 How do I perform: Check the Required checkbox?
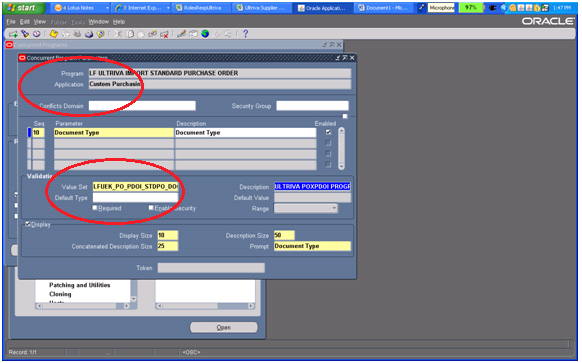[x=95, y=208]
